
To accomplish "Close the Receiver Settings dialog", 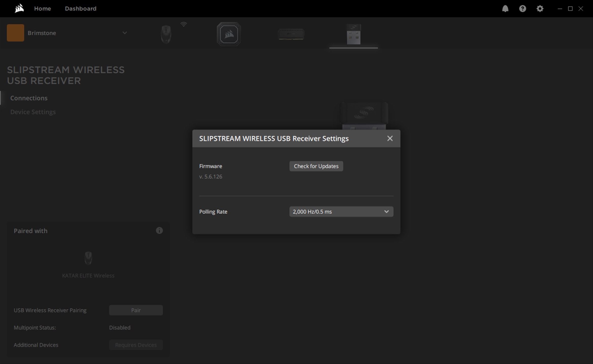I will click(x=390, y=139).
